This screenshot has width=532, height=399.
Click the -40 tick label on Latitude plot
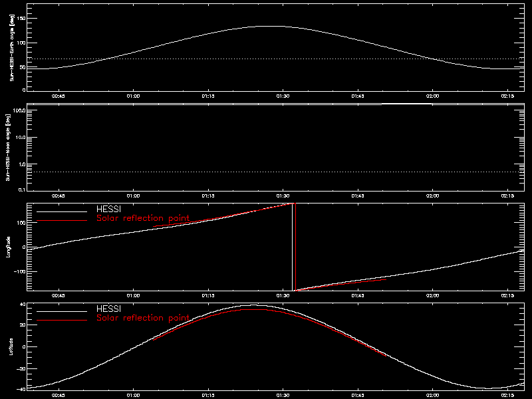21,389
